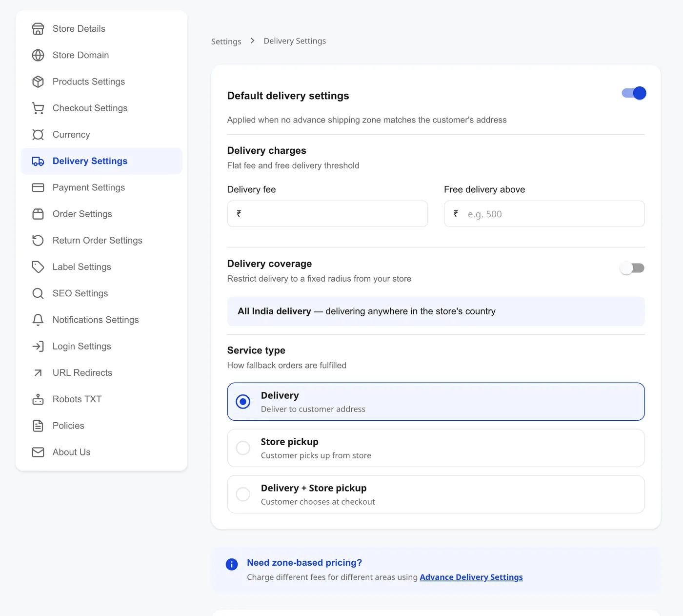Enable the Delivery coverage toggle
Image resolution: width=683 pixels, height=616 pixels.
pyautogui.click(x=632, y=268)
